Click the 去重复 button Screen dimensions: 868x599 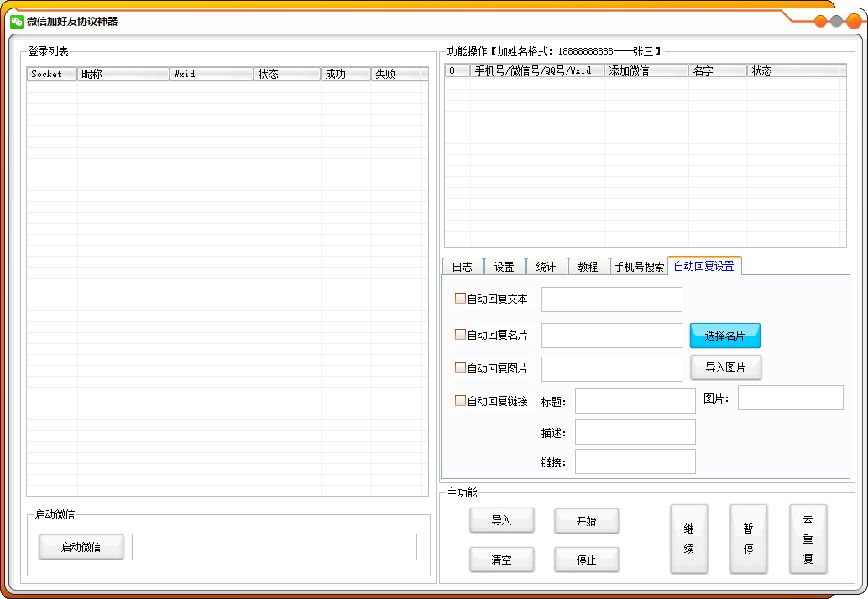[x=808, y=539]
